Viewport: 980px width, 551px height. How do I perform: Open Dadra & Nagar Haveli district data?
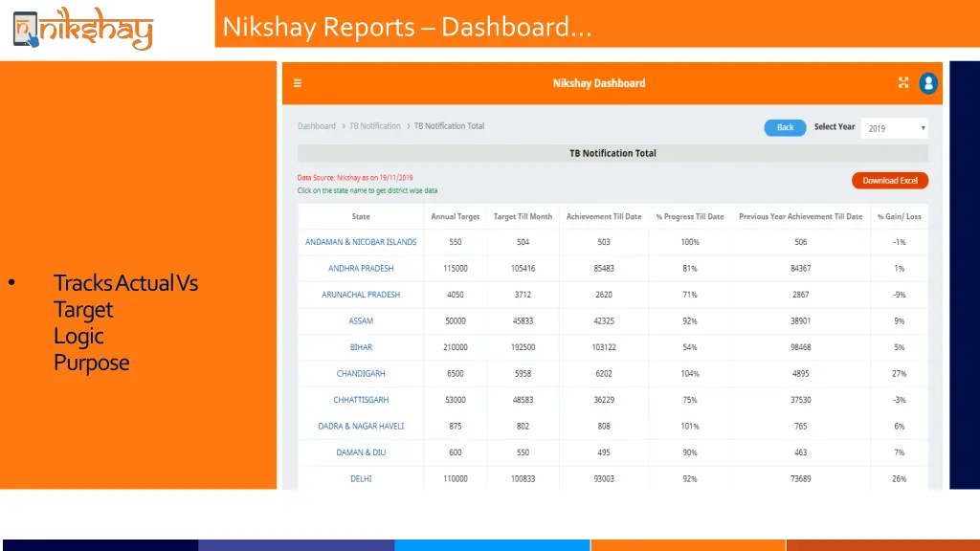[361, 426]
